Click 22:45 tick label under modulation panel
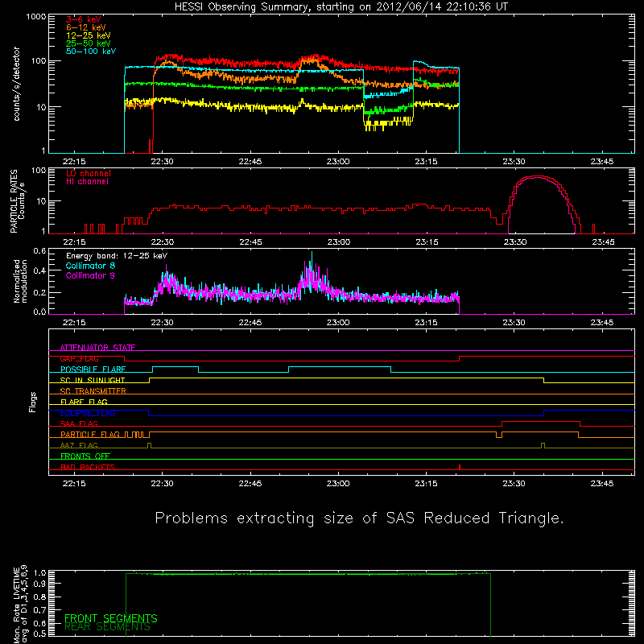 250,323
